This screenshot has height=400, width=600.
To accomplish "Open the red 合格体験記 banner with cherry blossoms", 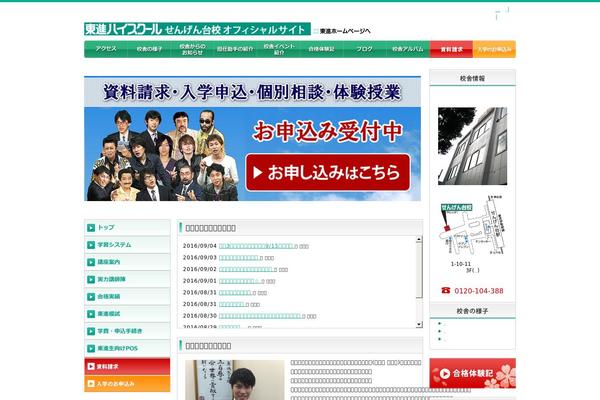I will (x=473, y=373).
